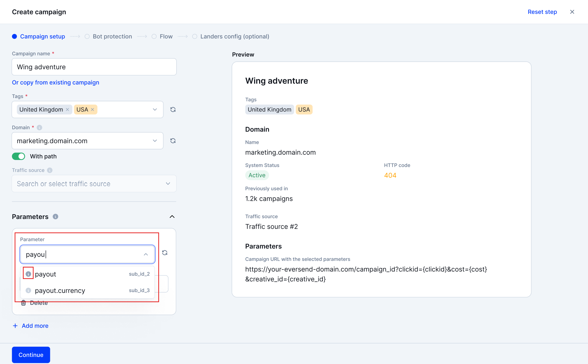
Task: Close the Create campaign dialog
Action: click(x=572, y=12)
